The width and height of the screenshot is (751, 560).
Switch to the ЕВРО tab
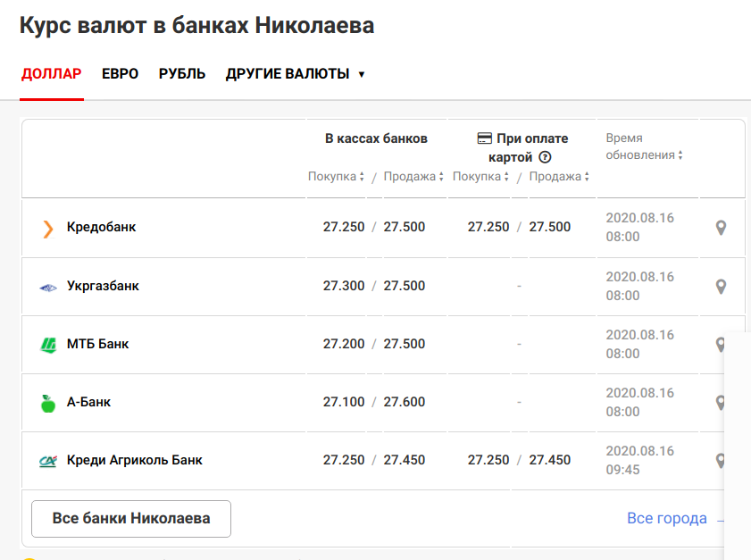[x=121, y=74]
